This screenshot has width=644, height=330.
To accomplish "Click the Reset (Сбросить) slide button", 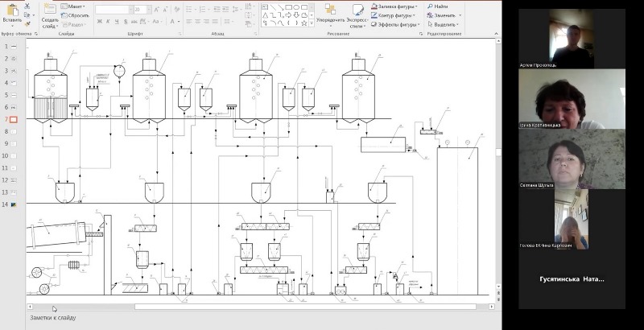I will 77,15.
